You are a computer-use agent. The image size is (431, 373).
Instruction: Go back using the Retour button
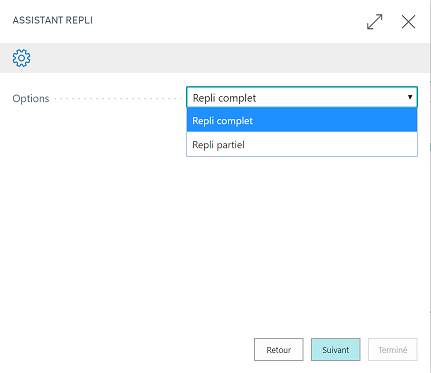[279, 349]
